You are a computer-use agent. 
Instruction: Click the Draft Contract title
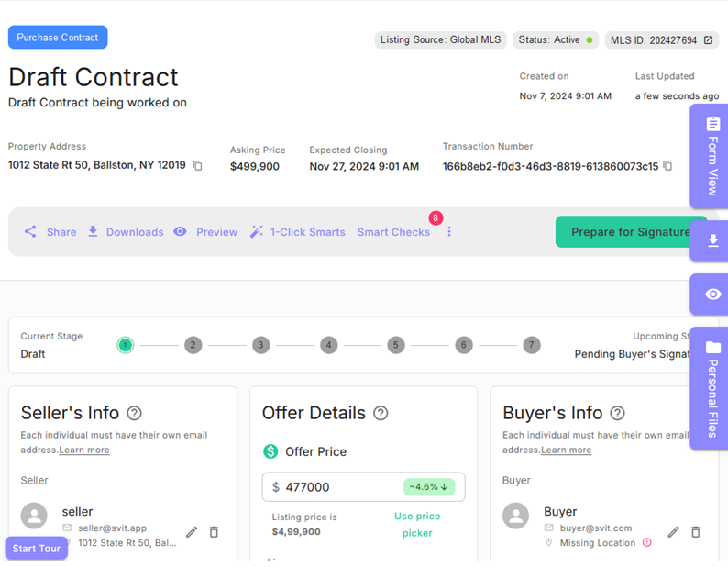point(94,77)
